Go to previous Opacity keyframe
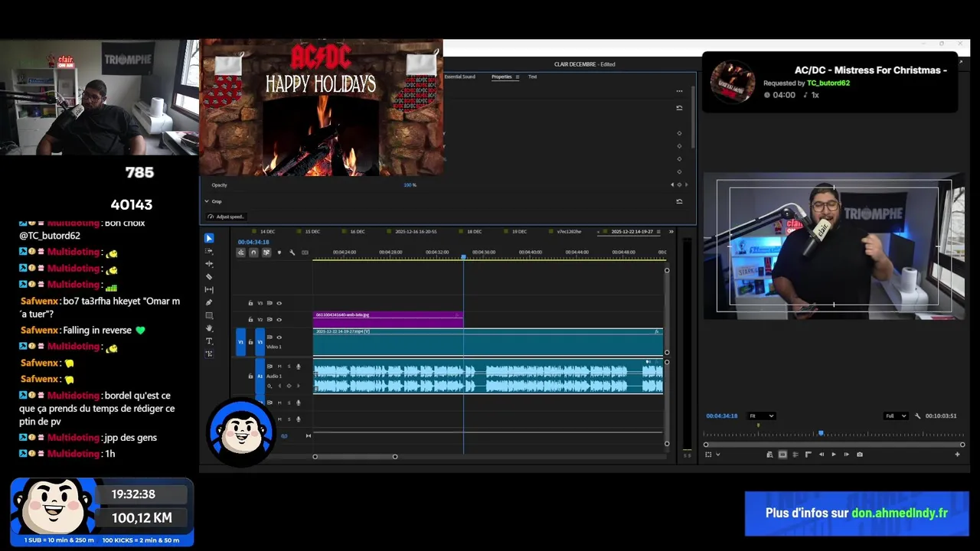The height and width of the screenshot is (551, 980). click(672, 184)
